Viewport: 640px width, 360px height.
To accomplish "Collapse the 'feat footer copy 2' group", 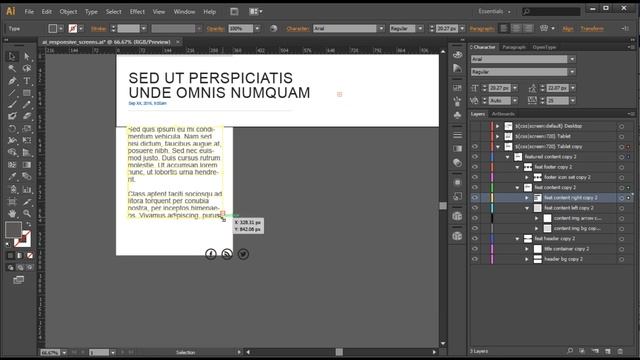I will [517, 167].
